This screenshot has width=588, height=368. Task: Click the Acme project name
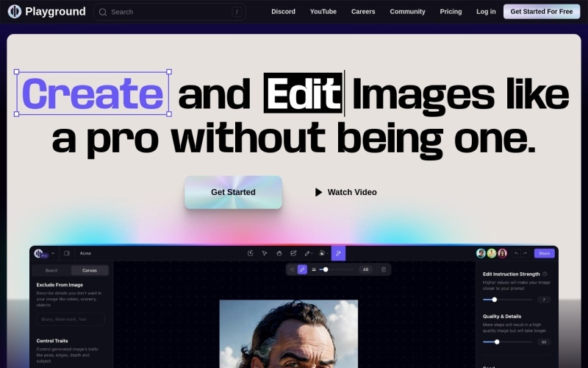pyautogui.click(x=85, y=253)
